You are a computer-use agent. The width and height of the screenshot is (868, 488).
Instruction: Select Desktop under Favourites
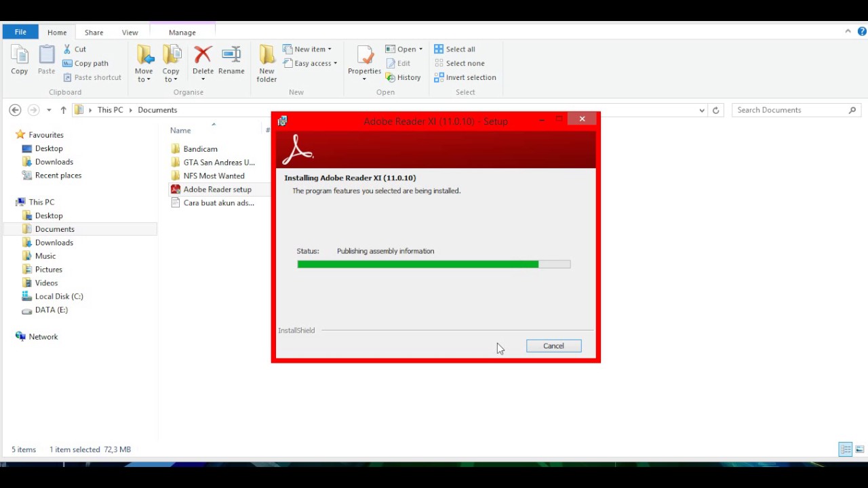click(49, 148)
